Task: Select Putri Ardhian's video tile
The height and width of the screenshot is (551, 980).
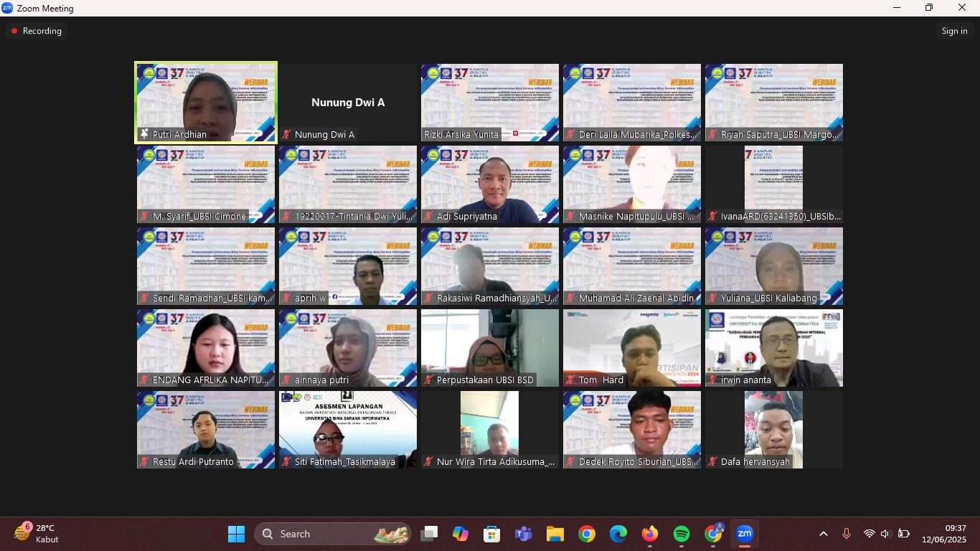Action: [206, 103]
